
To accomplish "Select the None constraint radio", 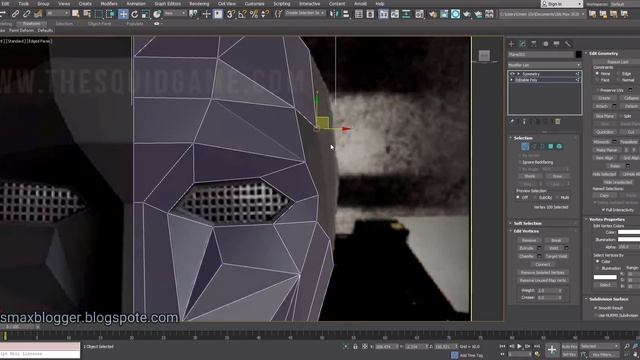I will coord(597,73).
